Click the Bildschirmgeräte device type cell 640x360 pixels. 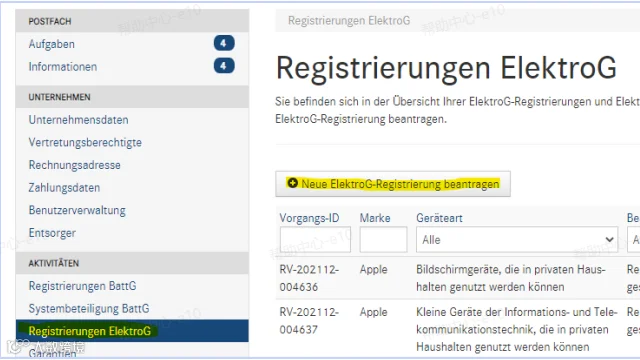pyautogui.click(x=511, y=278)
